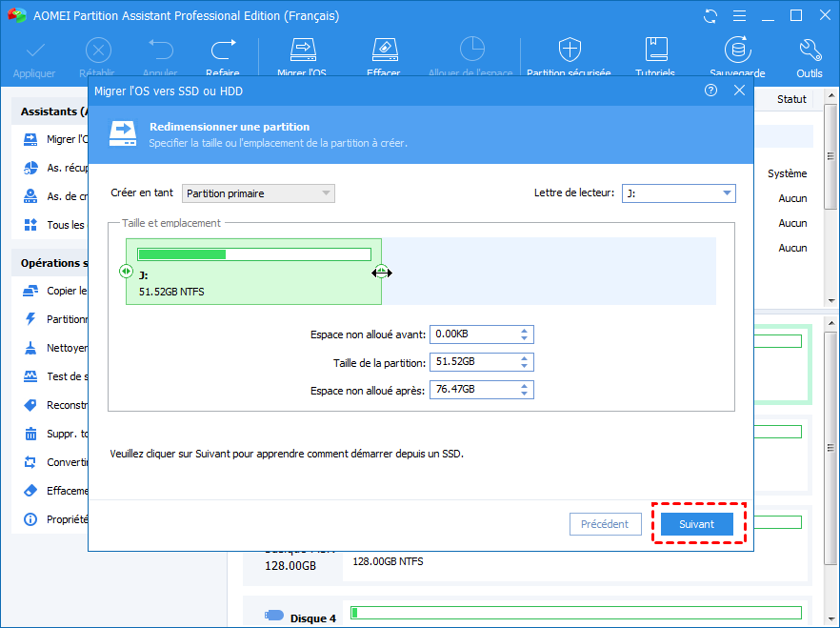Click the left partition resize handle
The image size is (840, 628).
(x=126, y=272)
